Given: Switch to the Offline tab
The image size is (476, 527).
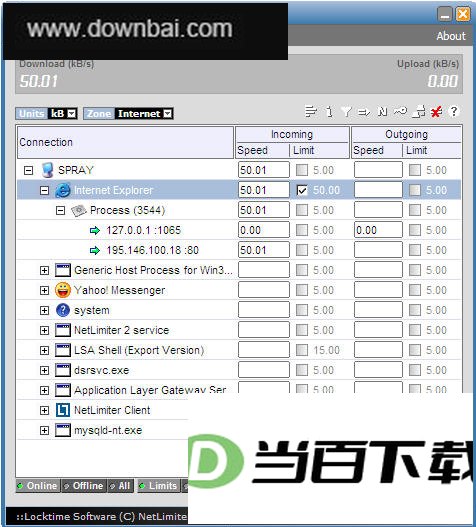Looking at the screenshot, I should (x=84, y=486).
